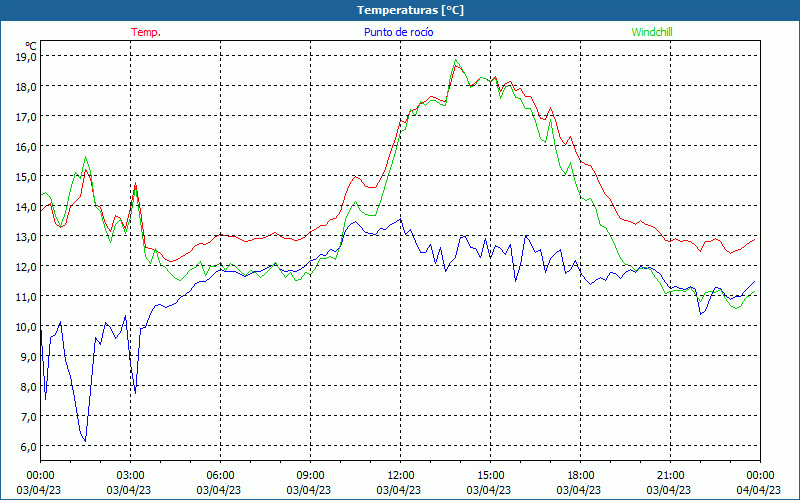This screenshot has width=800, height=500.
Task: Click the 16,0 y-axis value
Action: tap(26, 146)
